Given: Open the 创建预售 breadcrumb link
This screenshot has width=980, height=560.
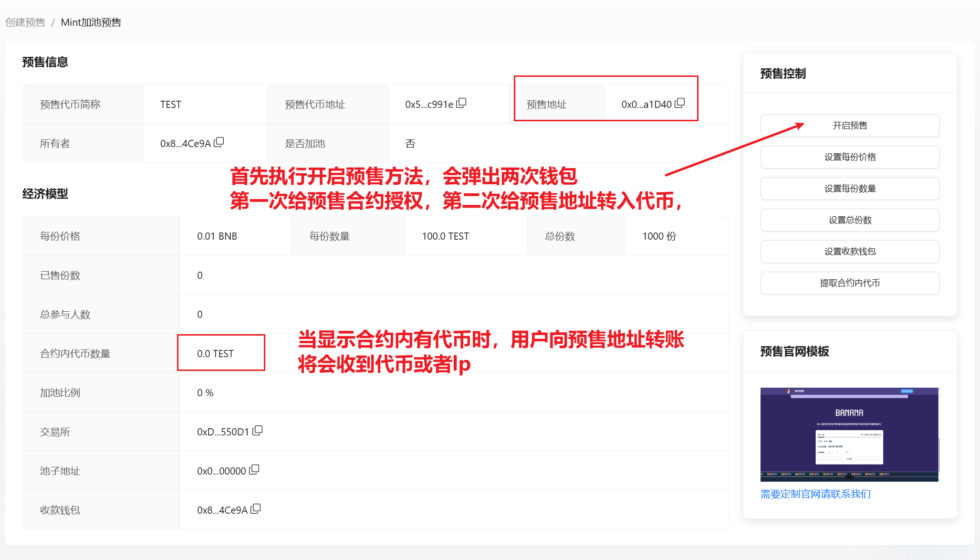Looking at the screenshot, I should [25, 22].
